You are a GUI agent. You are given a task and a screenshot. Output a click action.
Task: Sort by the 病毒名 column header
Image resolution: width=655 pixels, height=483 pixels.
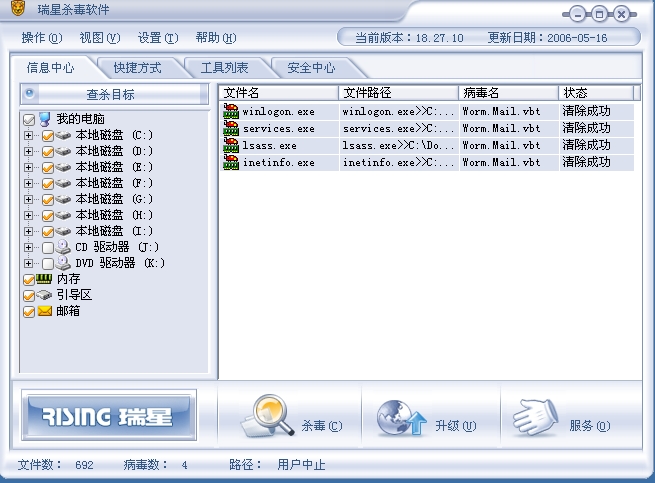(509, 93)
